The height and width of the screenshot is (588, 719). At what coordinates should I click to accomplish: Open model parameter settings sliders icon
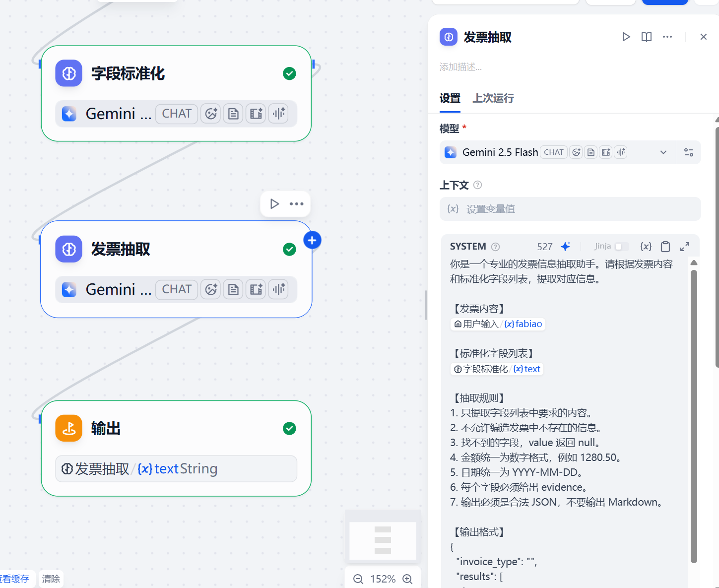tap(689, 152)
